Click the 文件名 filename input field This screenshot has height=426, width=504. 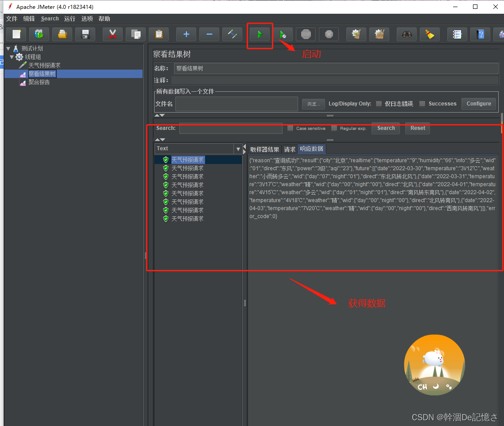[236, 104]
